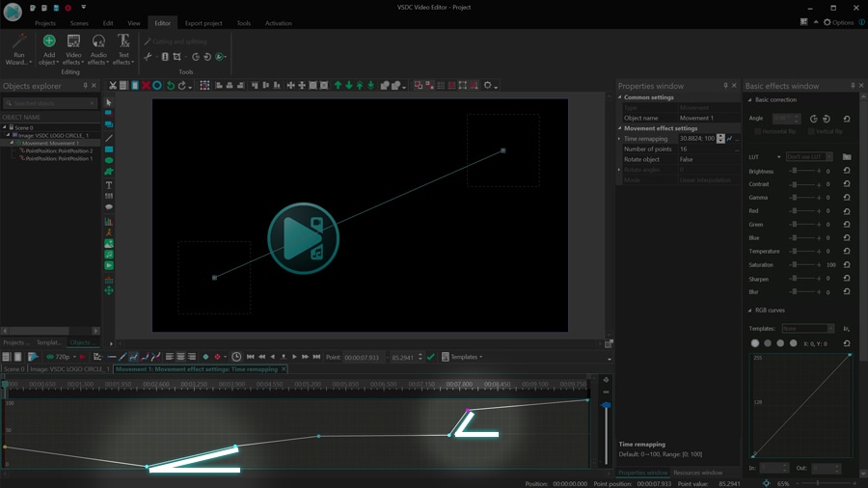Select the ellipse shape tool
The width and height of the screenshot is (868, 488).
108,160
